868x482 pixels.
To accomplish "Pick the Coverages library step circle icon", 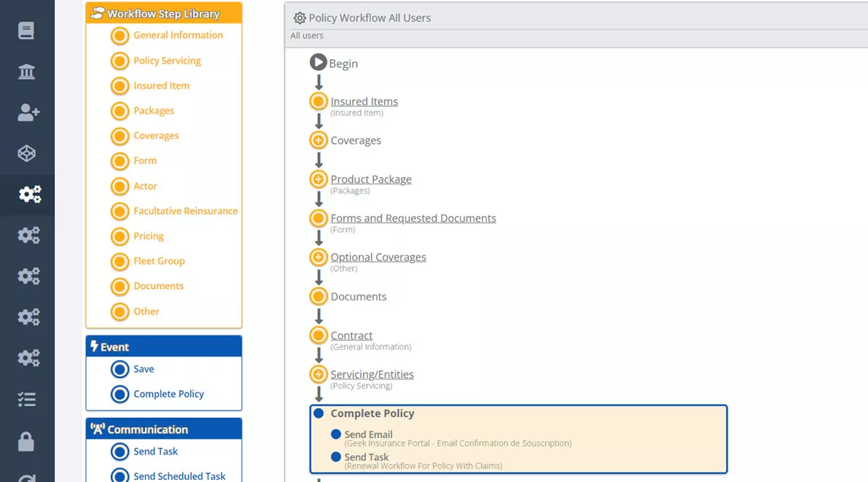I will [x=120, y=137].
